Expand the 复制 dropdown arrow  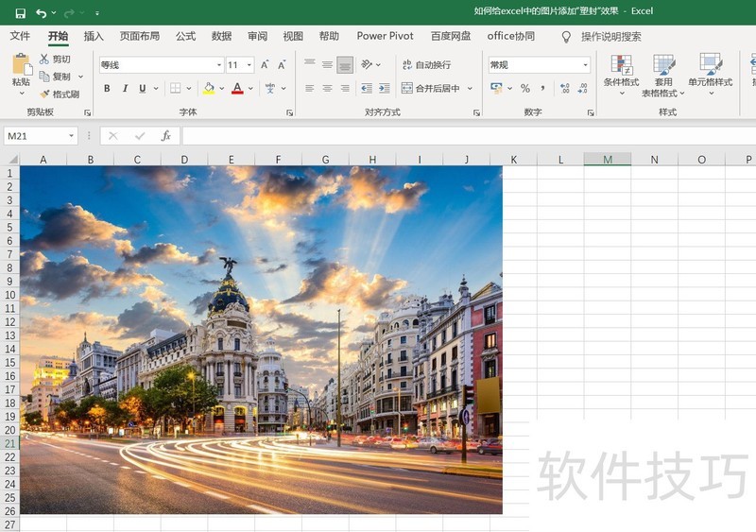pos(81,77)
